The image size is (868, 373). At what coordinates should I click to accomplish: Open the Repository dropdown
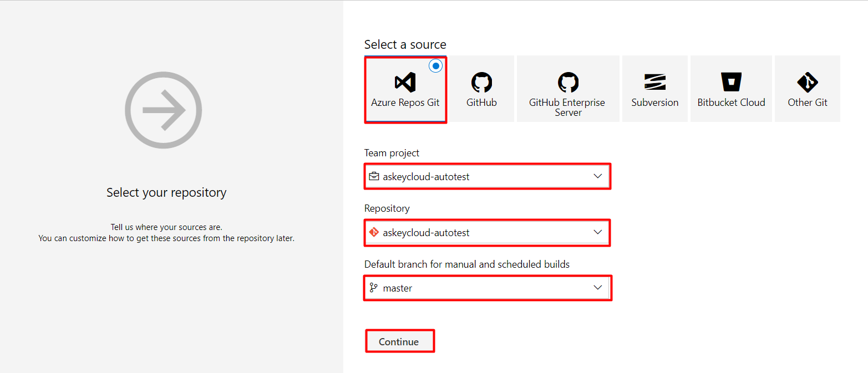[488, 233]
